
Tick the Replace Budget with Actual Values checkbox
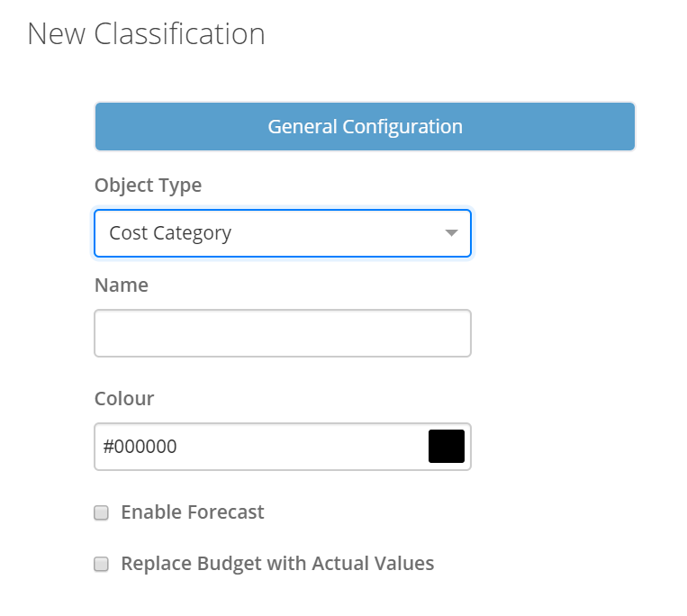(102, 565)
